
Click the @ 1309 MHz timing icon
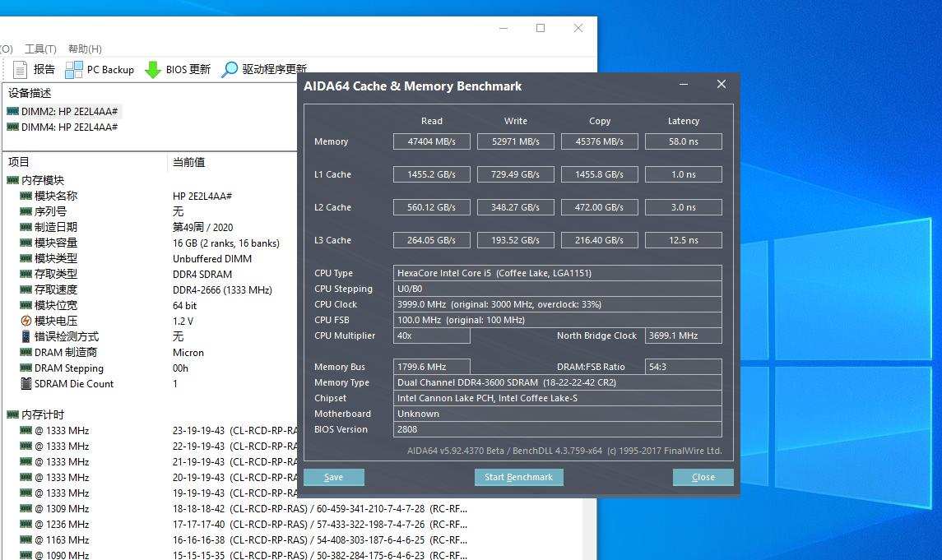point(26,508)
